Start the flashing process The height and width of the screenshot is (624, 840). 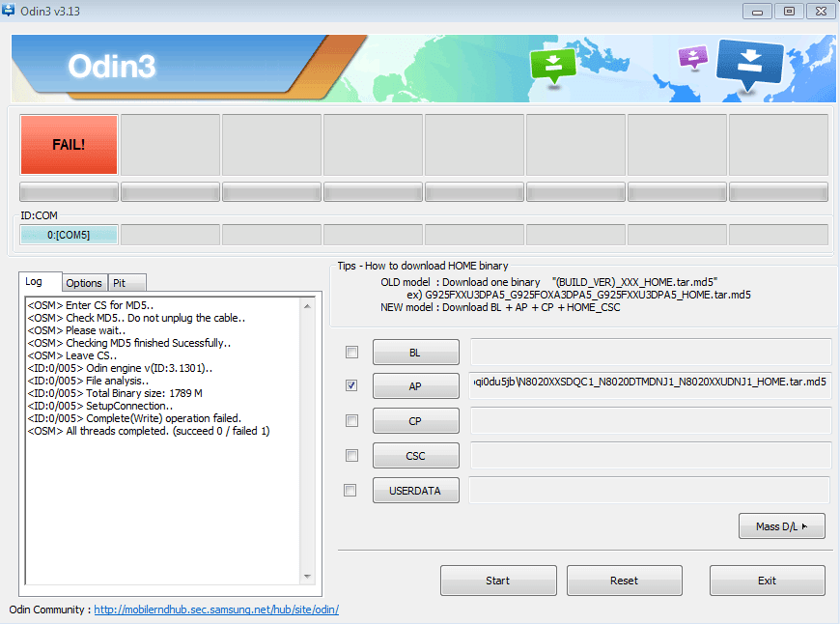[x=498, y=581]
